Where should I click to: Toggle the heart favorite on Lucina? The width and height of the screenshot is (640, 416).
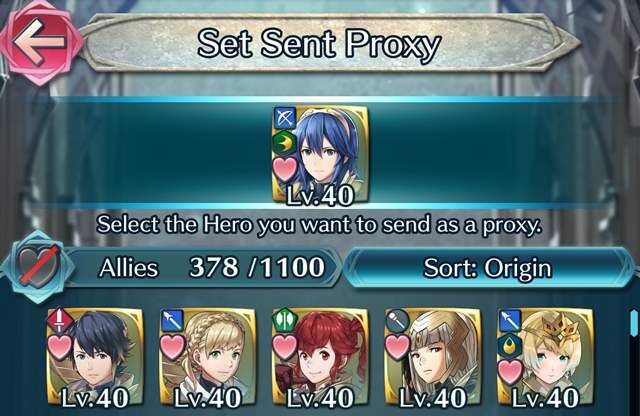285,169
